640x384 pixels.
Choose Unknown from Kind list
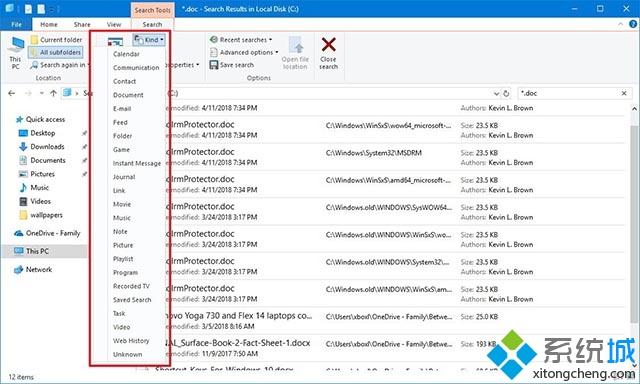click(x=128, y=355)
